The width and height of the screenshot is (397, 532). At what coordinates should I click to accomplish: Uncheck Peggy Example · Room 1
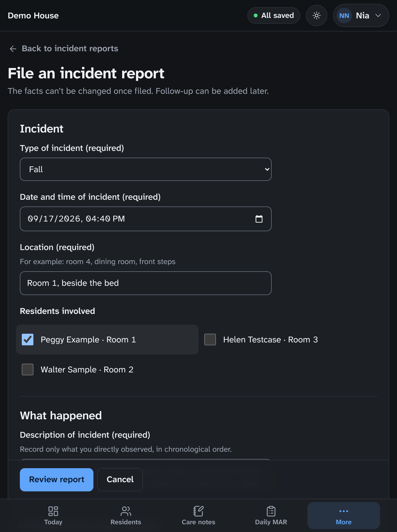pos(28,340)
